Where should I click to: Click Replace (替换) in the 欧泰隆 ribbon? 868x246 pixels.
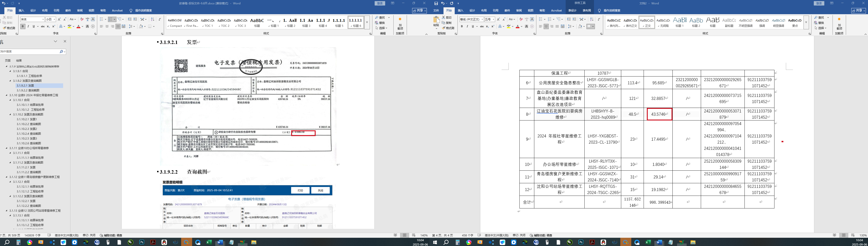click(380, 23)
